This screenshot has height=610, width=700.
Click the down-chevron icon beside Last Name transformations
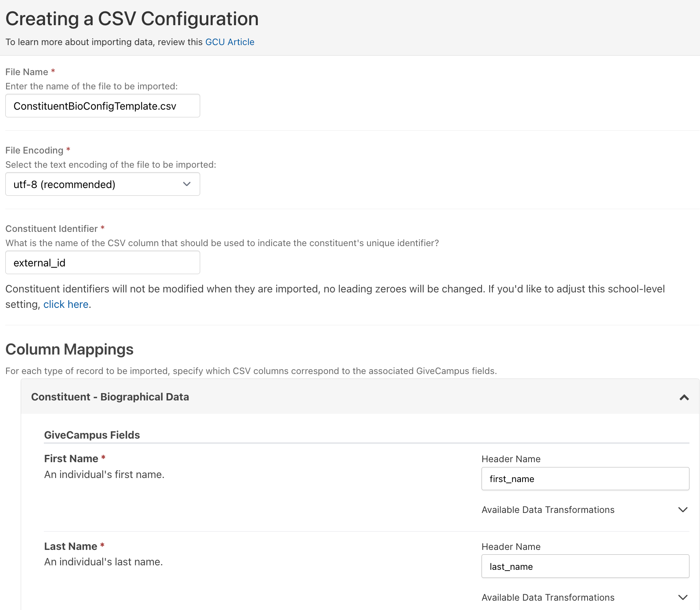tap(683, 598)
